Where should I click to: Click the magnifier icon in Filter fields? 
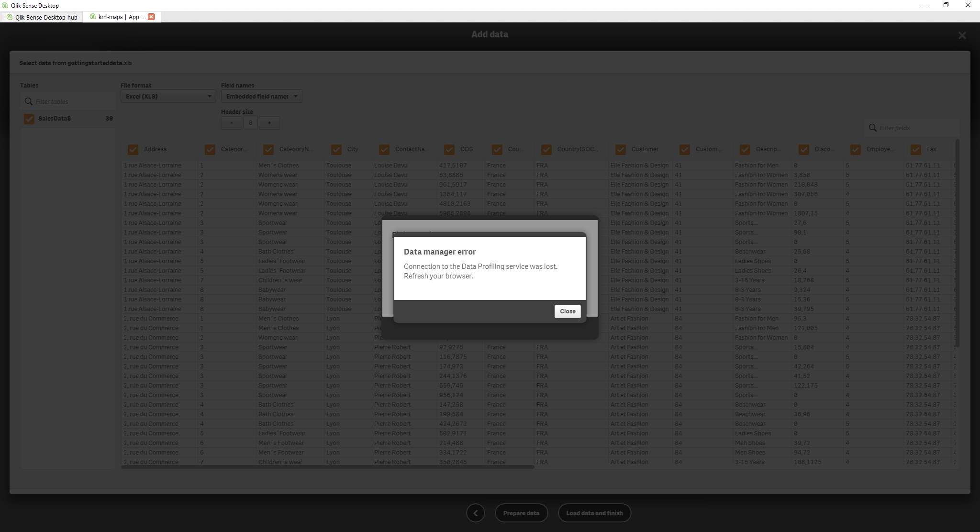tap(872, 128)
